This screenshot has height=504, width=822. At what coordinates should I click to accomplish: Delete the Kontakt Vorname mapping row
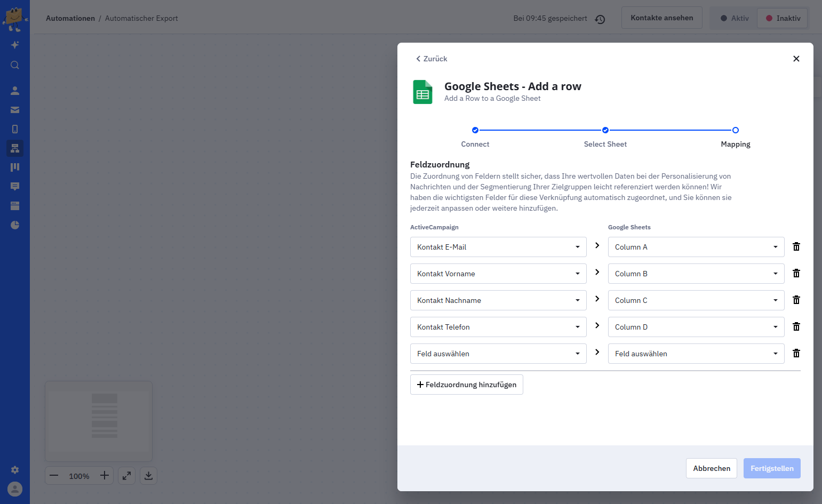click(796, 273)
